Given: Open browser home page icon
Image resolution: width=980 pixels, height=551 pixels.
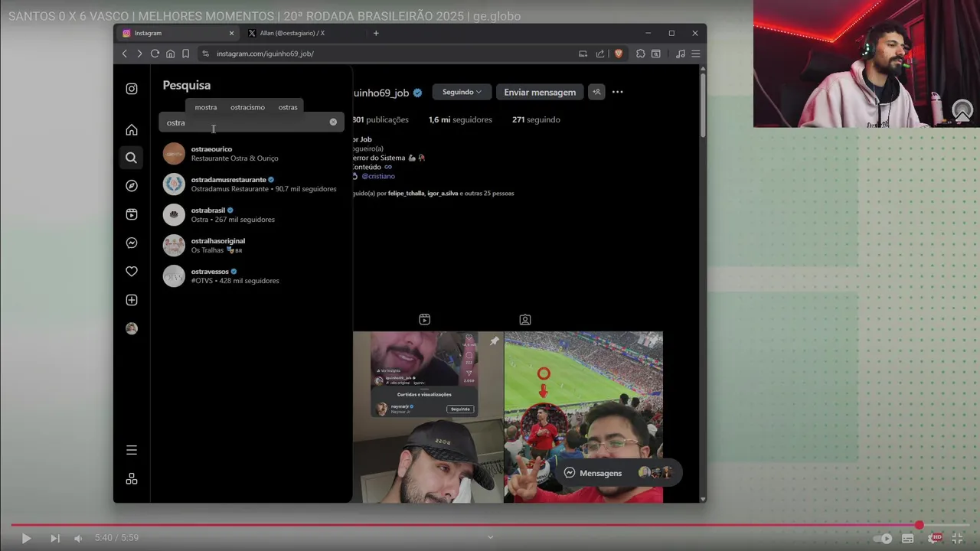Looking at the screenshot, I should [x=170, y=54].
